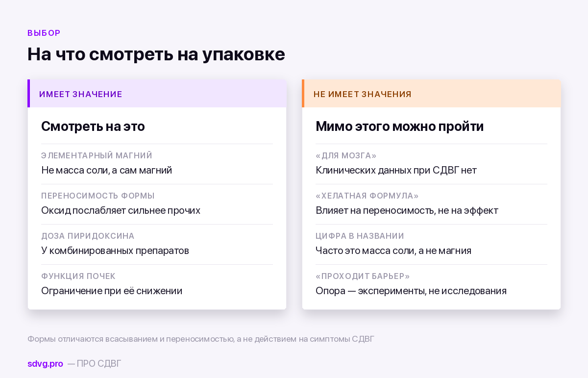
Task: Click 'Клинических данных при СДВГ нет'
Action: [x=396, y=170]
